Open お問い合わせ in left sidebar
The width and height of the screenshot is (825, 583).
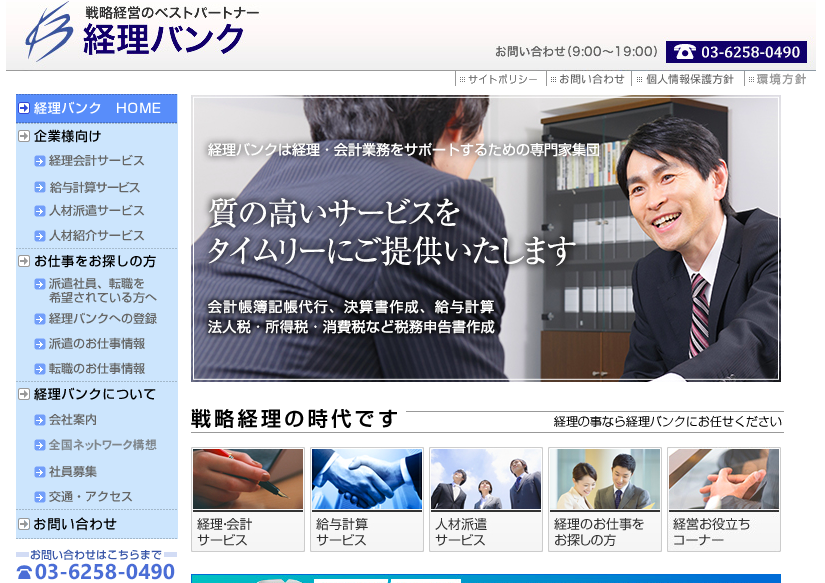click(x=75, y=524)
